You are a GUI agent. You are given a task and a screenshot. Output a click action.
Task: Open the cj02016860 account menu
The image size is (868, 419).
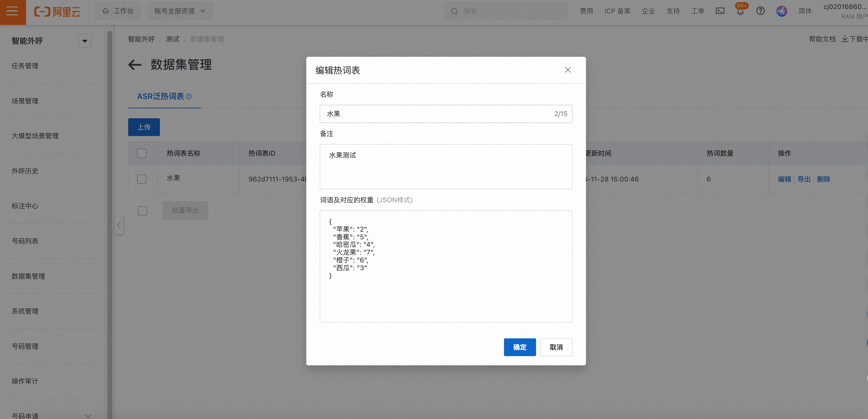[x=845, y=11]
